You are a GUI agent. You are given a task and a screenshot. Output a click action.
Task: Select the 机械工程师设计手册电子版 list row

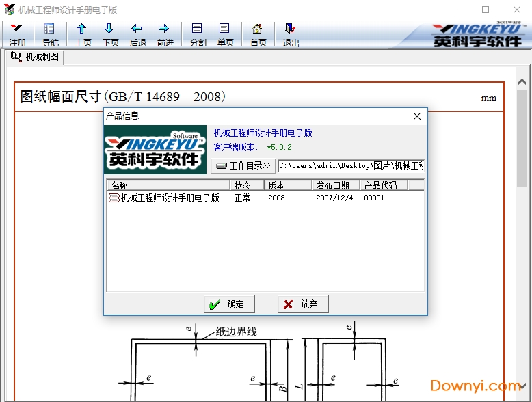coord(170,198)
